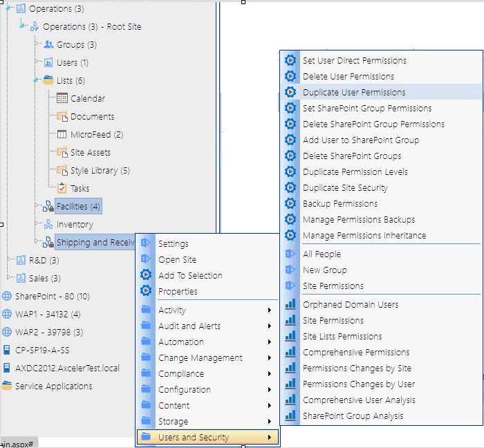484x448 pixels.
Task: Click the MicroFeed list icon
Action: click(62, 134)
